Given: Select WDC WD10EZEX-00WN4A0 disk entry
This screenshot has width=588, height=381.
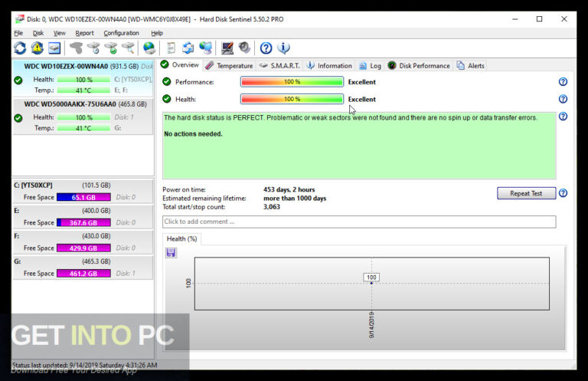Looking at the screenshot, I should pyautogui.click(x=83, y=77).
